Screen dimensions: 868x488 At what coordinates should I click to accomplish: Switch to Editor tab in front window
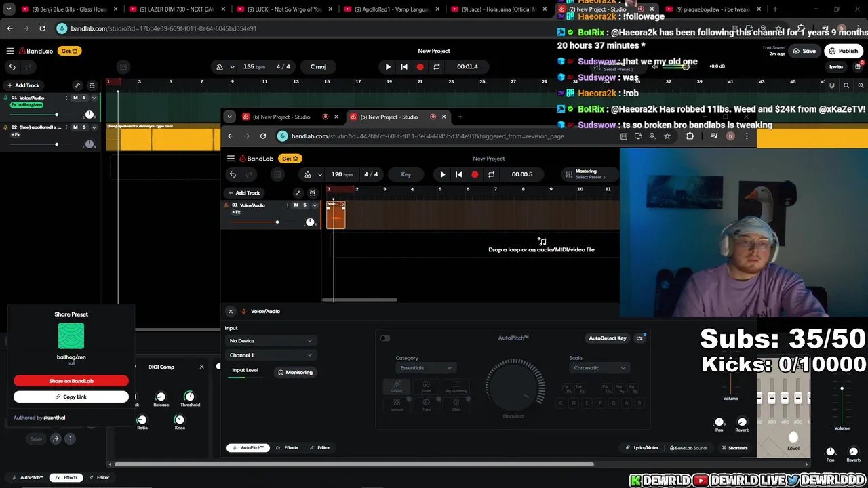(x=319, y=448)
